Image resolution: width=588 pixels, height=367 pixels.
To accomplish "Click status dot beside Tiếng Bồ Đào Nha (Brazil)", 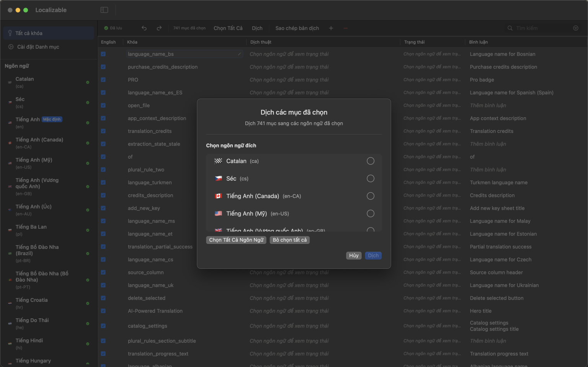I will 88,254.
